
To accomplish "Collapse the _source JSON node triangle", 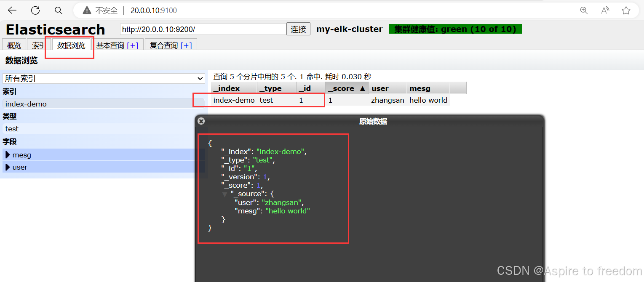I will click(225, 194).
